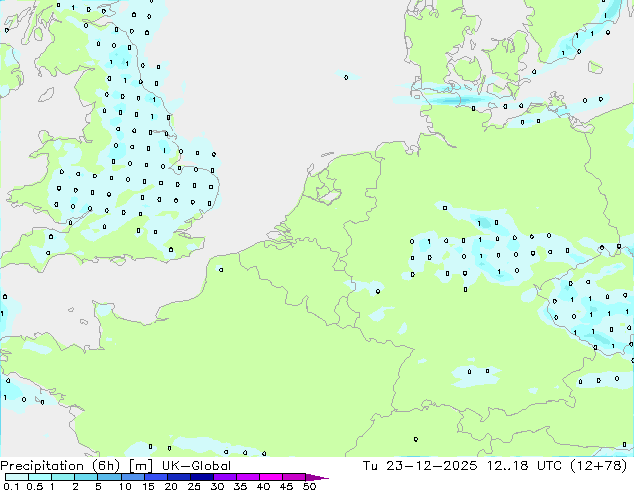Click the '15' legend scale label
This screenshot has width=634, height=490.
[148, 486]
